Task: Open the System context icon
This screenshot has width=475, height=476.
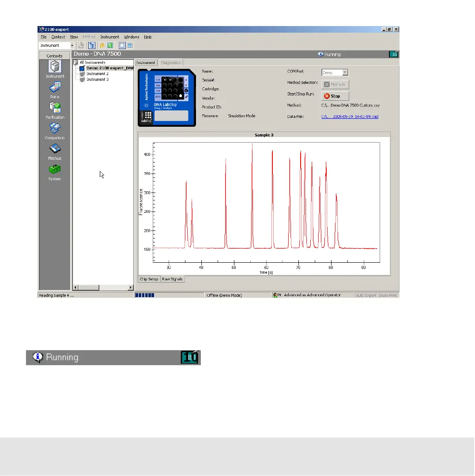Action: point(55,169)
